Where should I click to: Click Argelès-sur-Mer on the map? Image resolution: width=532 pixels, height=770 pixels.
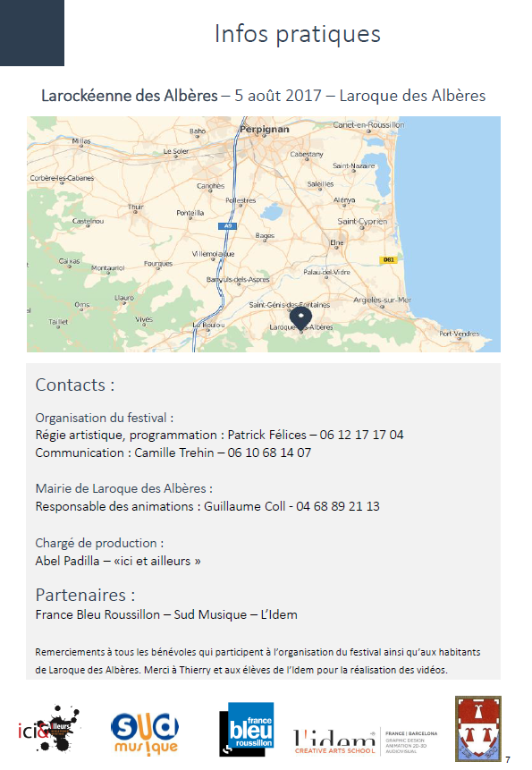[x=383, y=300]
